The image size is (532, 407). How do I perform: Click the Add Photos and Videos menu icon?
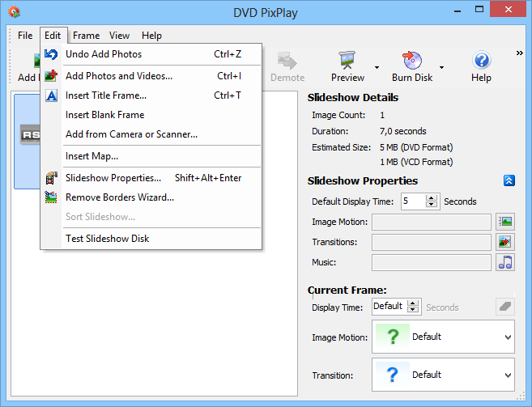(51, 76)
